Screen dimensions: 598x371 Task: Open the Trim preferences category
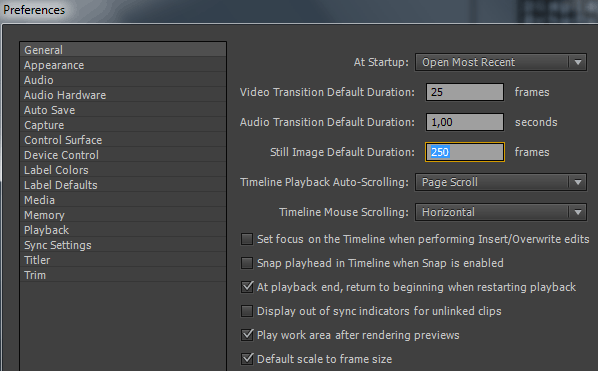click(123, 275)
